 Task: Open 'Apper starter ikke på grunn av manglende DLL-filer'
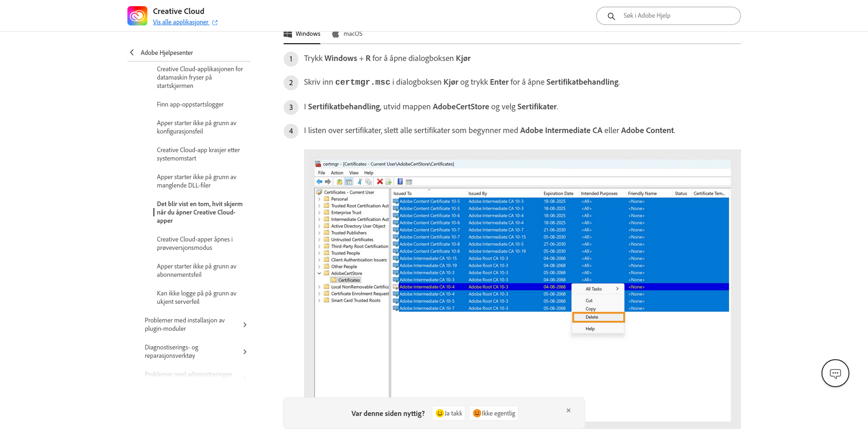(x=197, y=181)
